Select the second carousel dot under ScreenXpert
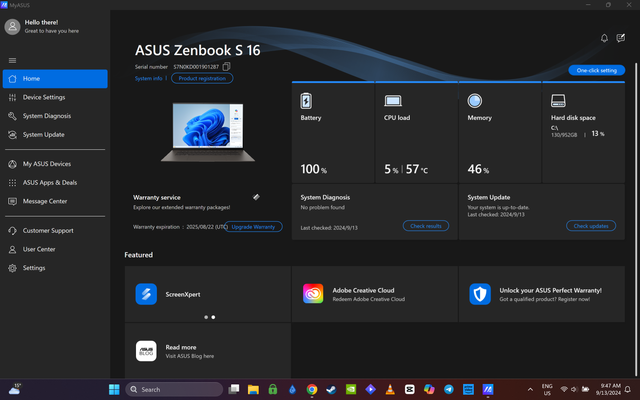640x400 pixels. [x=213, y=317]
